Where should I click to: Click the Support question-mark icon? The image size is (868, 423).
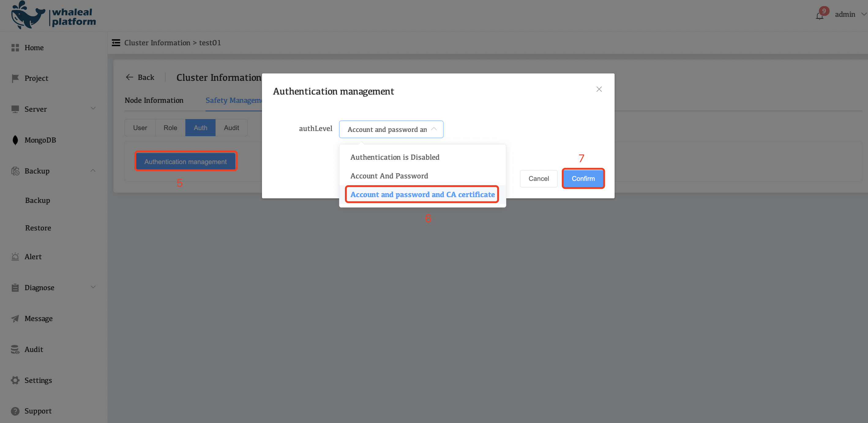click(x=15, y=411)
